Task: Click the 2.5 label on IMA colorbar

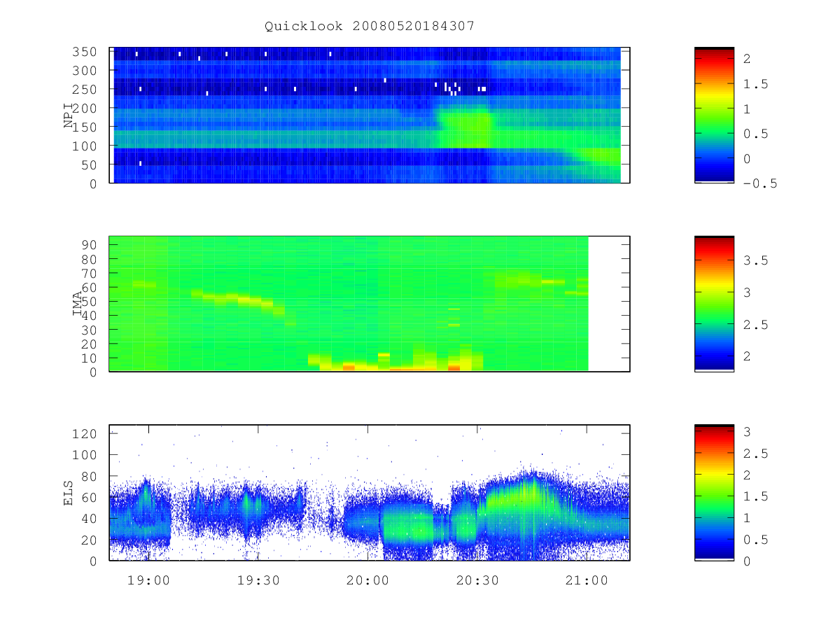Action: (x=755, y=324)
